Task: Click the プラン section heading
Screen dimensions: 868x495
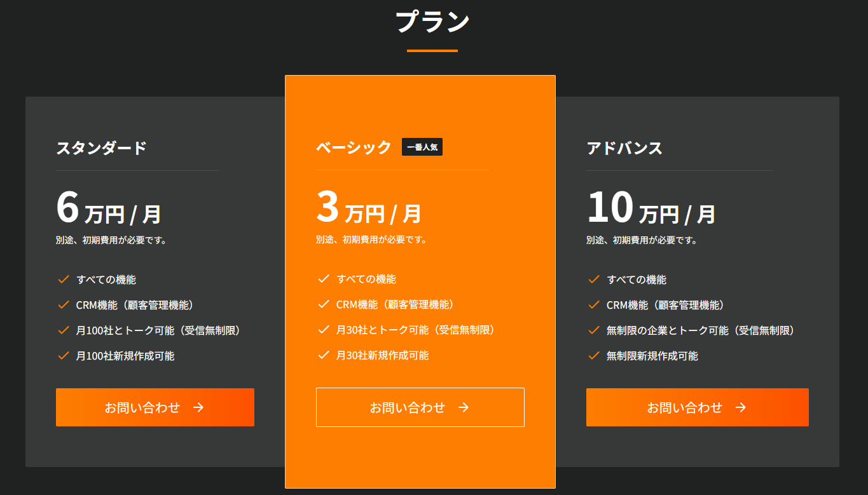Action: [x=432, y=22]
